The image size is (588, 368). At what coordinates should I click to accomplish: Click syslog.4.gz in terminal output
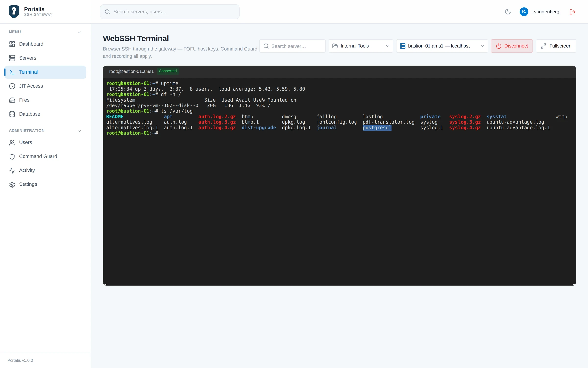(465, 128)
